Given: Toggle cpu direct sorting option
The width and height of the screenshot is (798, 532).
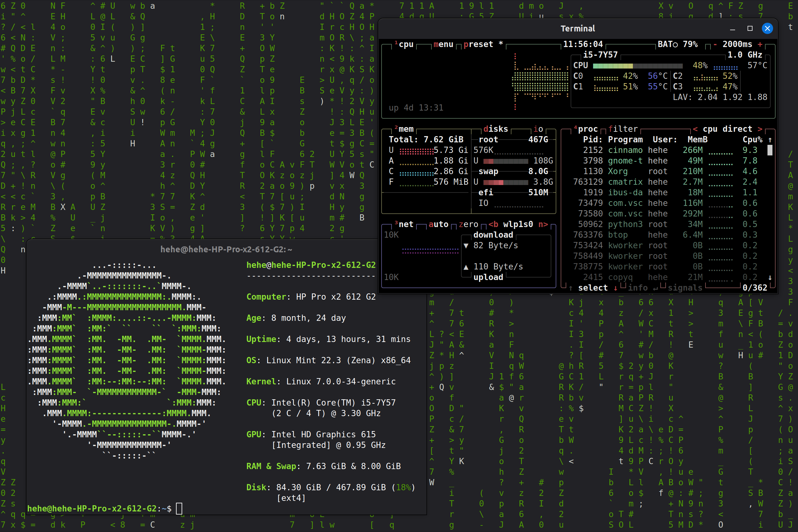Looking at the screenshot, I should 727,129.
